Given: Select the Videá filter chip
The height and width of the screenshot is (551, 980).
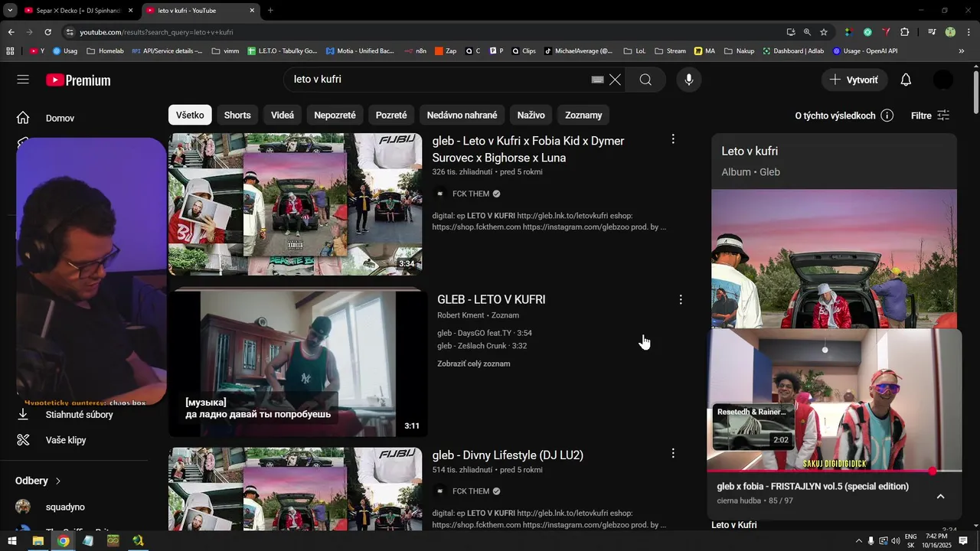Looking at the screenshot, I should click(283, 115).
